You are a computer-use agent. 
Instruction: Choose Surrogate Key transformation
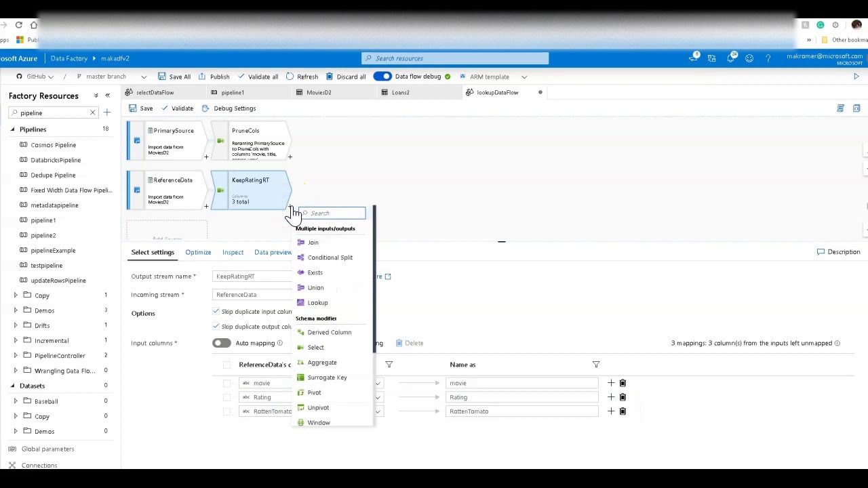(x=327, y=378)
